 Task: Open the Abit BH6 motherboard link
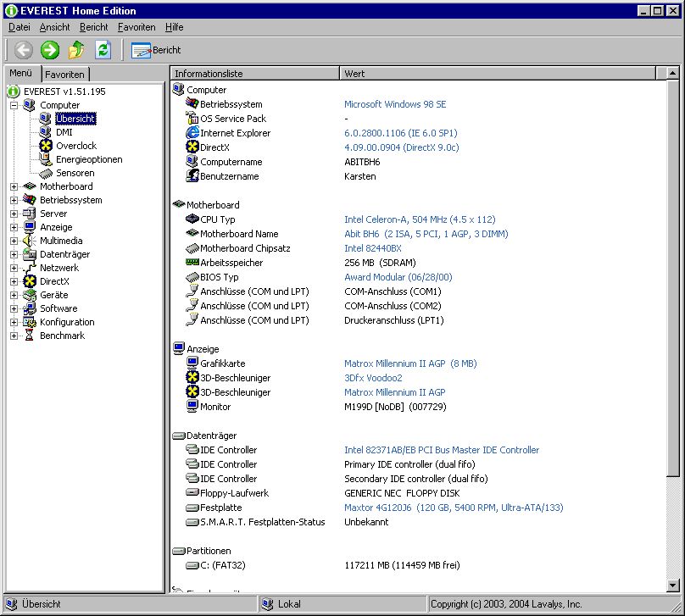426,234
